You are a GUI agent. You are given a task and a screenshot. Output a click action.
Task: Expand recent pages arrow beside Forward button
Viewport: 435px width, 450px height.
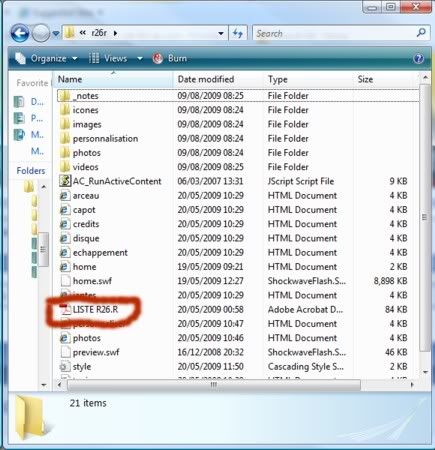[x=56, y=33]
